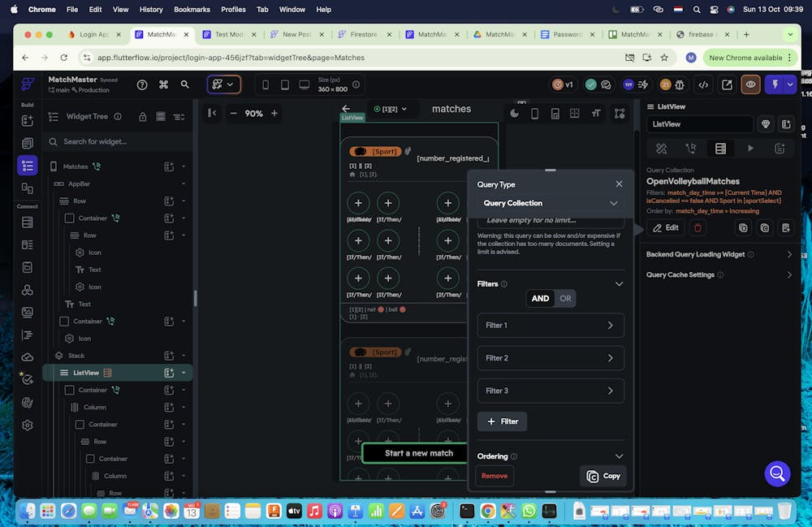
Task: Click the + Filter button
Action: click(502, 421)
